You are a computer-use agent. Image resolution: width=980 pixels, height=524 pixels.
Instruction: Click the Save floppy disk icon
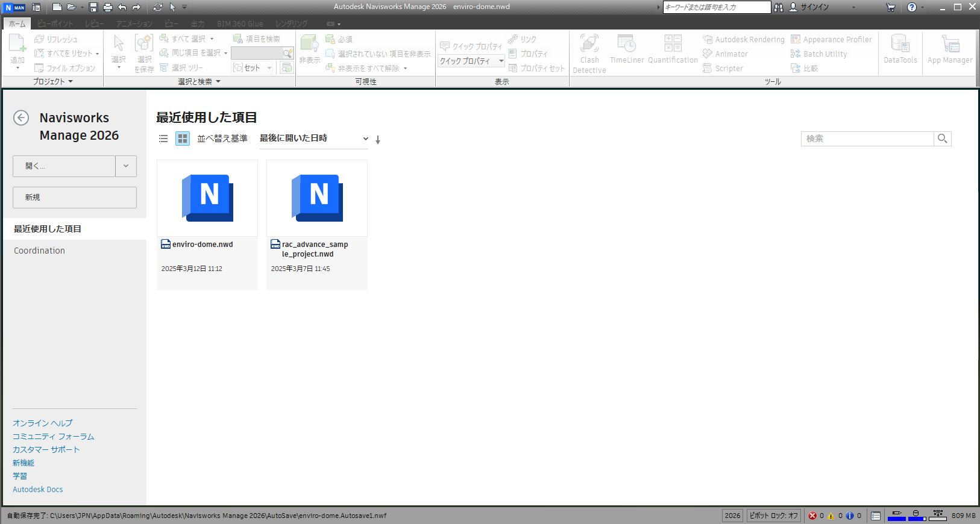point(93,7)
